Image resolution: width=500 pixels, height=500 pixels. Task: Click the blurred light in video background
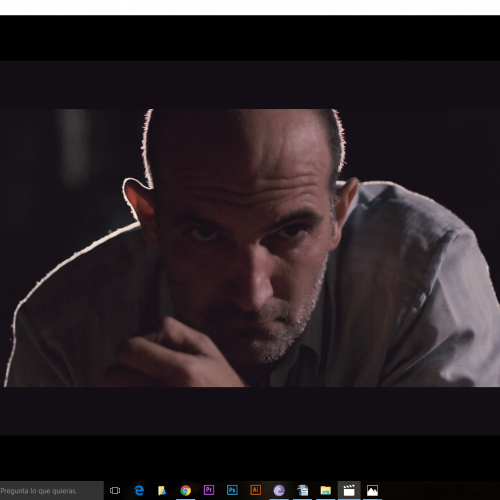[x=75, y=147]
